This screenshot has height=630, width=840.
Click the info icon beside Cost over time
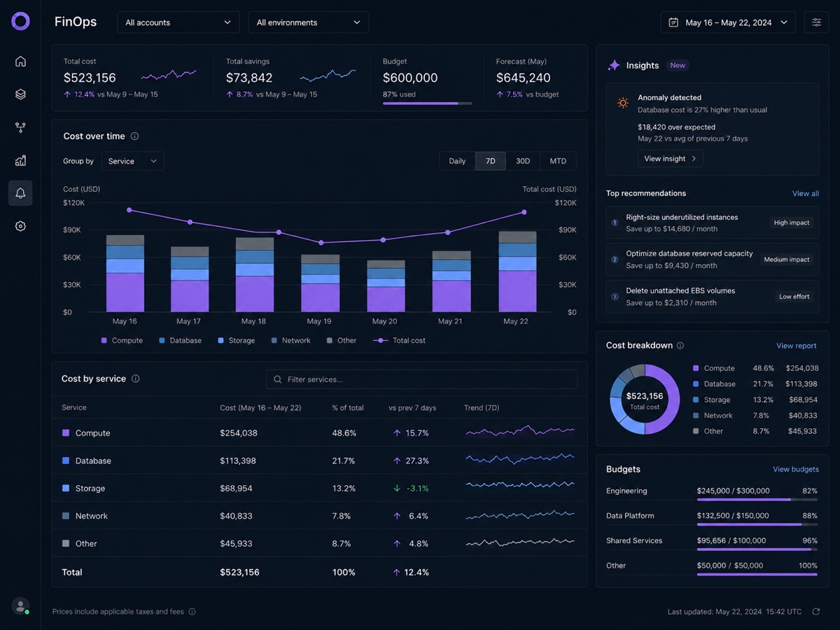pos(134,136)
